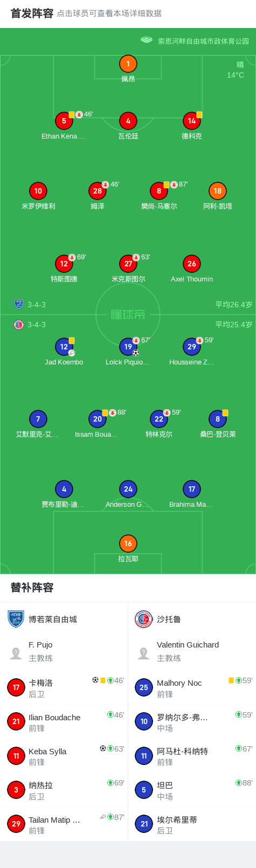Screen dimensions: 256x868
Task: Select 米罗伊维利 number 10 badge
Action: tap(38, 191)
